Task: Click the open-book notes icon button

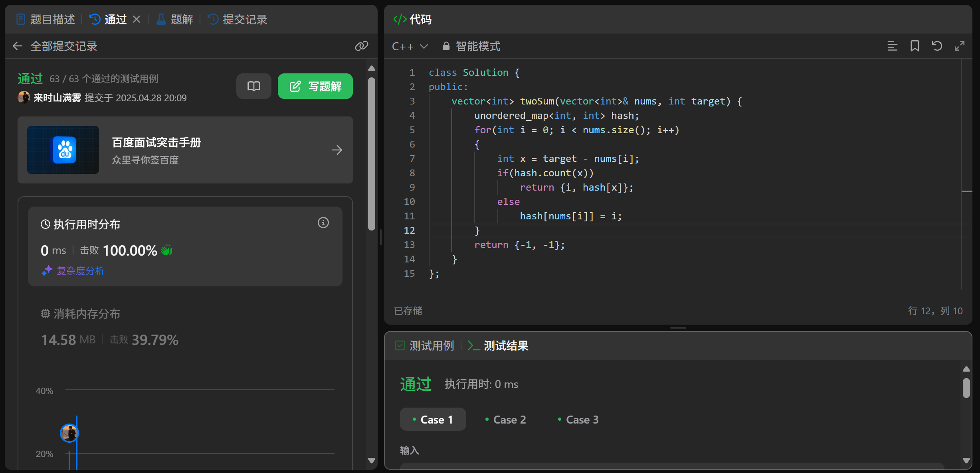Action: tap(253, 86)
